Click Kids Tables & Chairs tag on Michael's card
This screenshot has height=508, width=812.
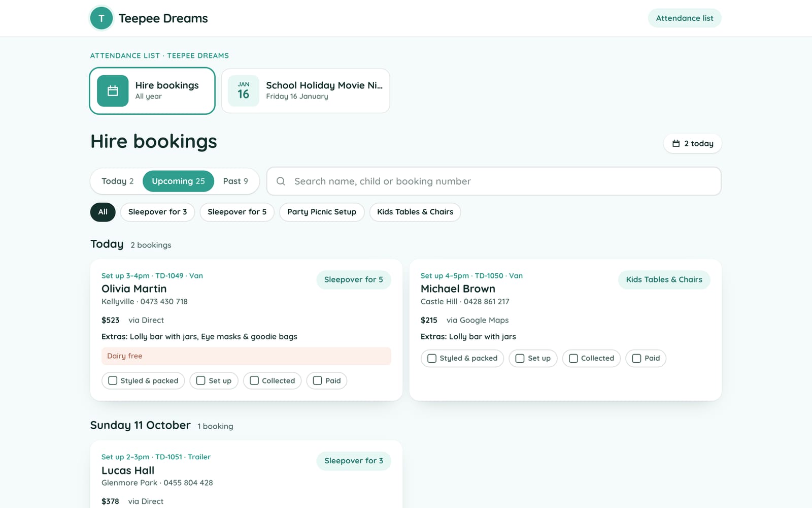[664, 280]
